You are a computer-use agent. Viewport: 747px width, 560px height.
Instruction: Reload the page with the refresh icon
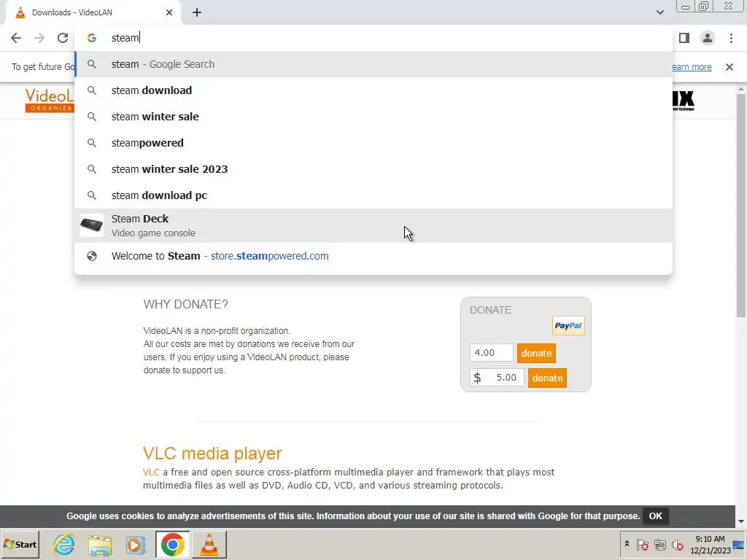63,38
